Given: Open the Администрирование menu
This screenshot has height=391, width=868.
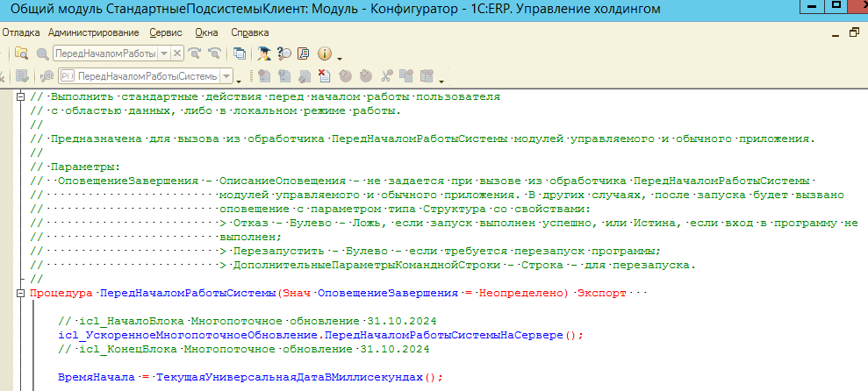Looking at the screenshot, I should (94, 32).
